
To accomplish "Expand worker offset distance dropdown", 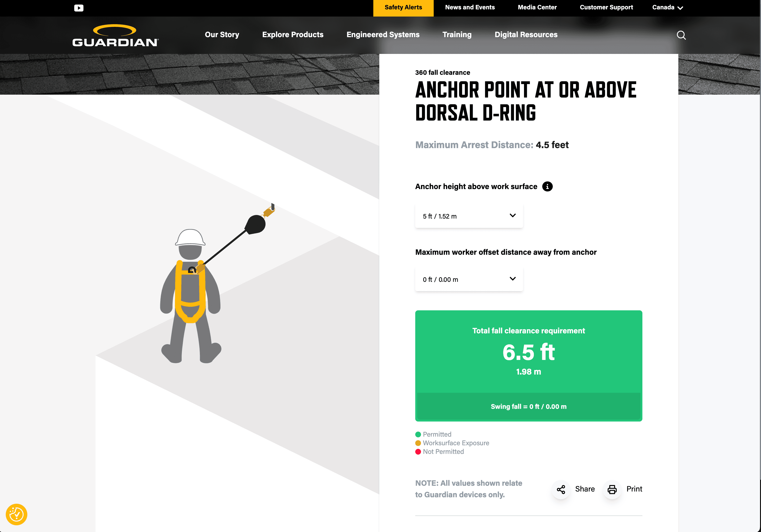I will click(468, 279).
